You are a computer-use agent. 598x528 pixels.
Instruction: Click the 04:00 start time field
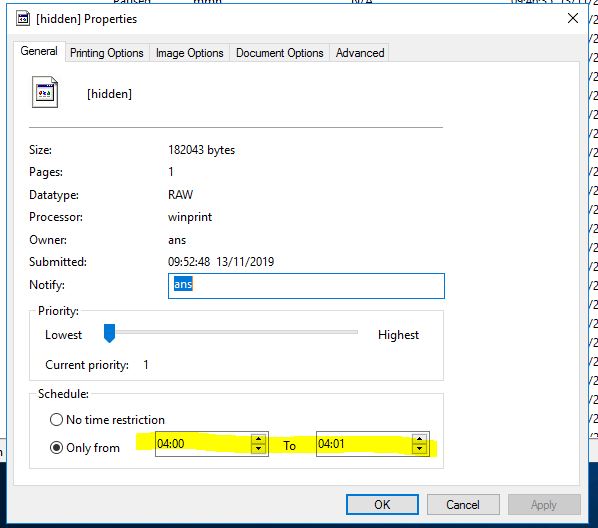(203, 444)
